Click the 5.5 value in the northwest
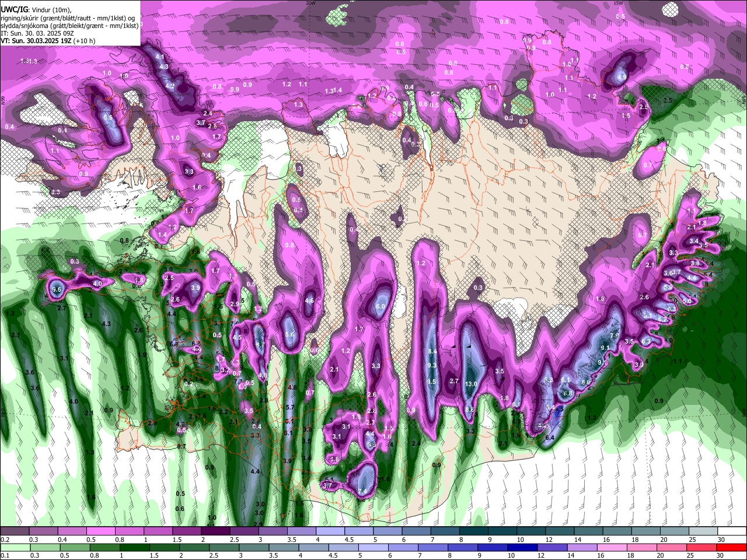 (108, 117)
